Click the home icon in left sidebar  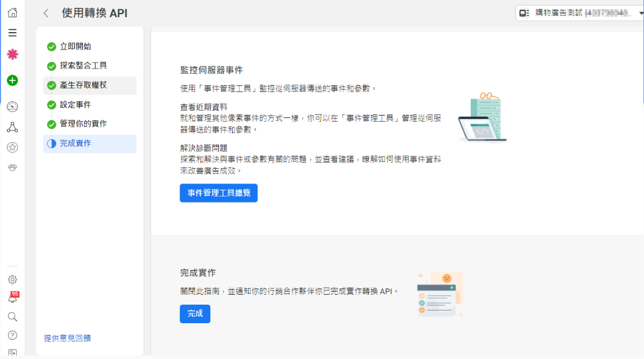tap(12, 12)
